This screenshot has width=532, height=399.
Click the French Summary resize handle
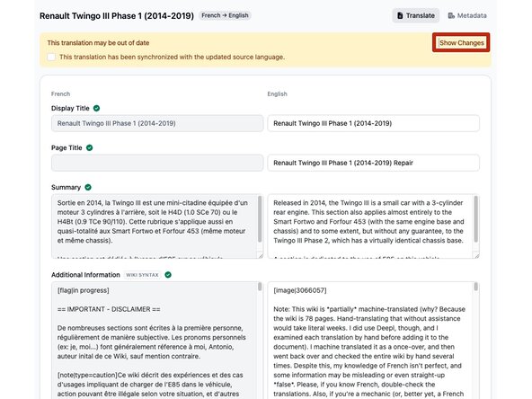(261, 255)
